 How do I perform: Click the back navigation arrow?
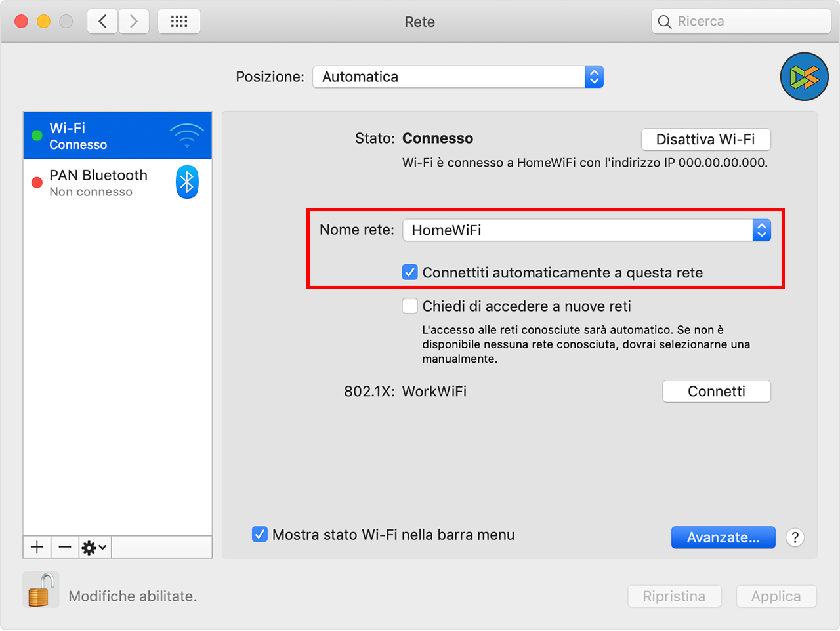(102, 22)
